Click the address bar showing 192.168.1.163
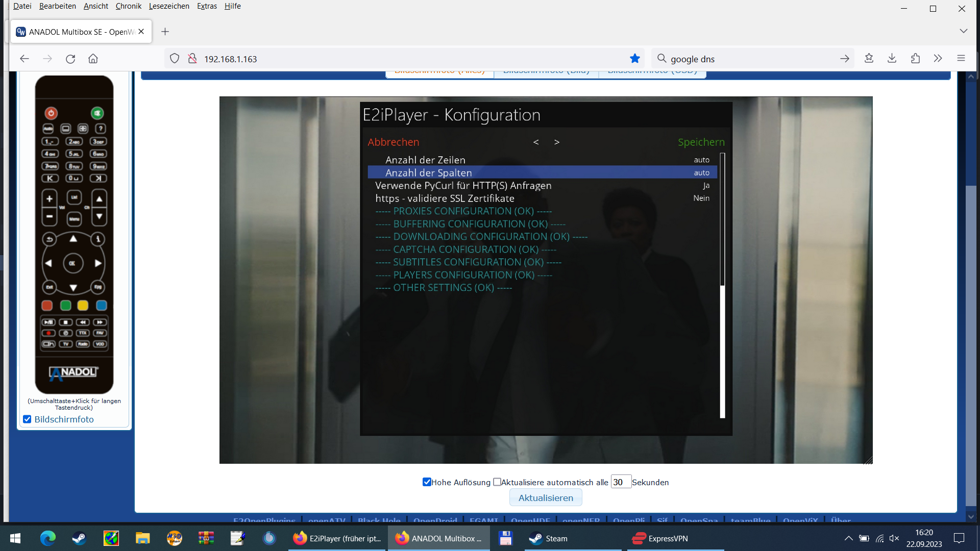This screenshot has height=551, width=980. [x=403, y=59]
